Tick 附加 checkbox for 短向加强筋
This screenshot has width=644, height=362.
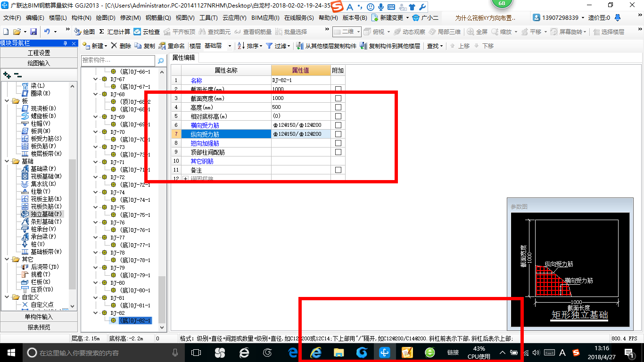pyautogui.click(x=338, y=143)
